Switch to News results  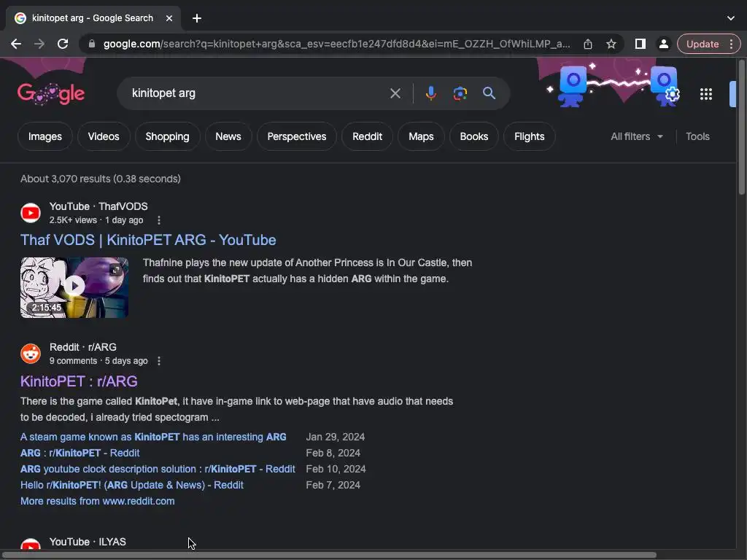(228, 136)
